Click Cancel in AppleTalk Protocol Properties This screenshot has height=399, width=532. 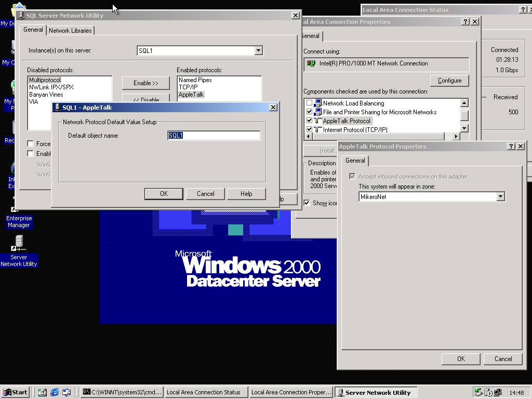503,359
